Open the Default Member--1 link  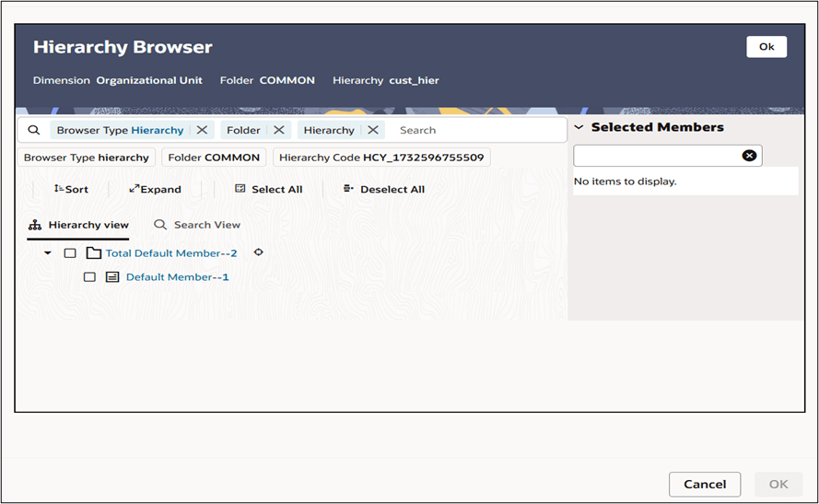(178, 276)
